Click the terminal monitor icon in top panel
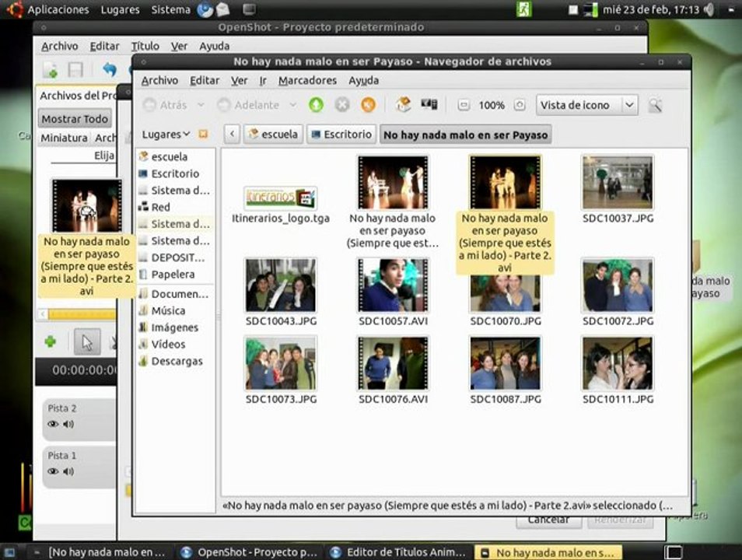742x560 pixels. pyautogui.click(x=250, y=9)
